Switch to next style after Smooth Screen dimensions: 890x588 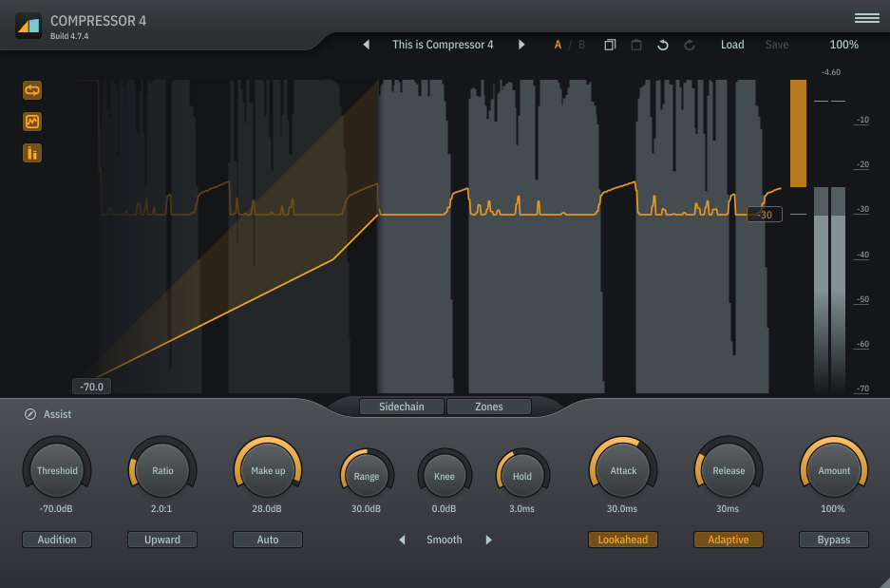click(x=489, y=540)
